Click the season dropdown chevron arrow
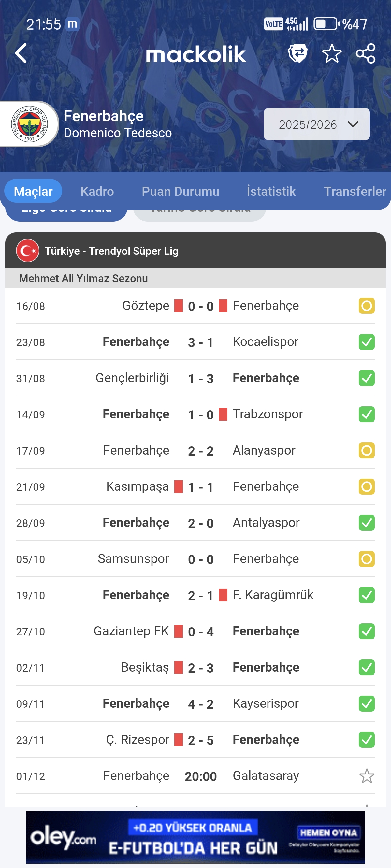This screenshot has height=868, width=391. [353, 124]
